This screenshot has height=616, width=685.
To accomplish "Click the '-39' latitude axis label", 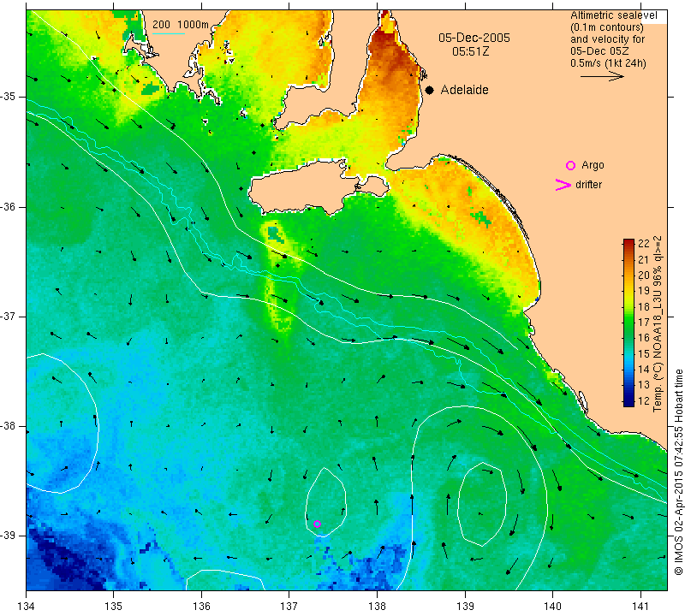I will (x=9, y=536).
